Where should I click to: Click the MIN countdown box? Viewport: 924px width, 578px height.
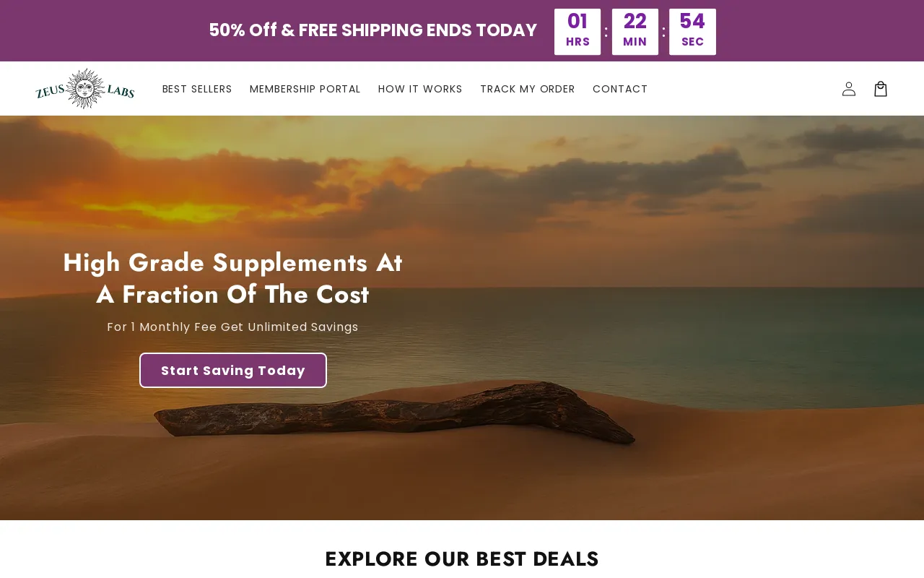[x=635, y=32]
